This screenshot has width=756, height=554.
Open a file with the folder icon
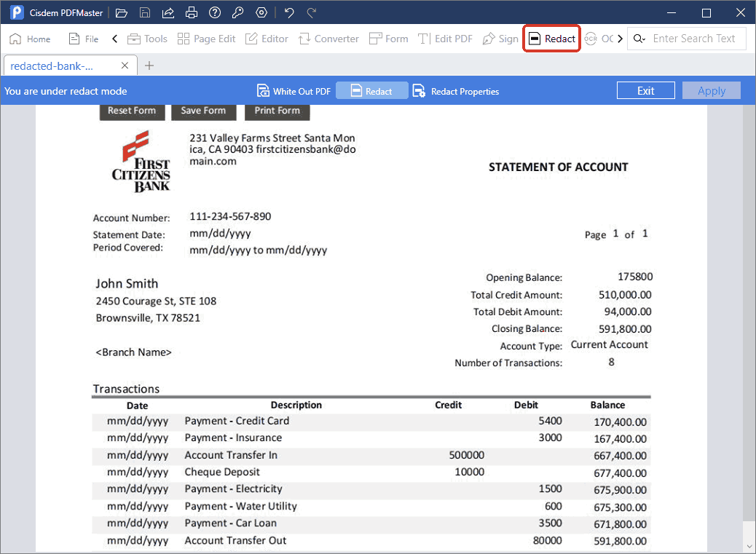[122, 12]
